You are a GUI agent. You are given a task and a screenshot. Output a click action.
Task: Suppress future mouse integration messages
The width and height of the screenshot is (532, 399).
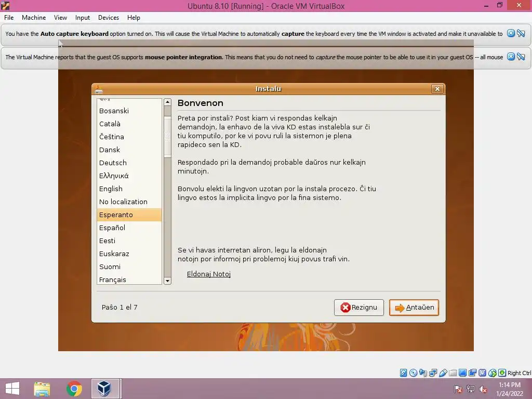tap(521, 57)
